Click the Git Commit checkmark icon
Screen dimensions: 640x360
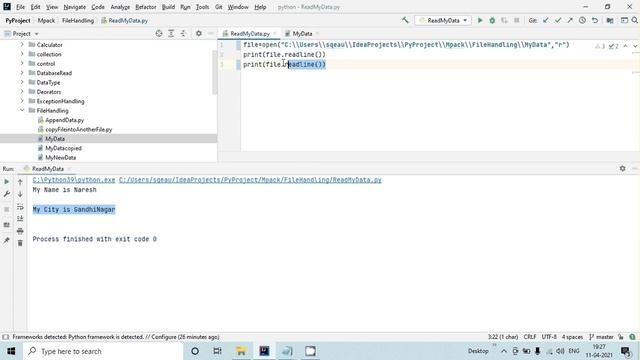click(x=558, y=20)
